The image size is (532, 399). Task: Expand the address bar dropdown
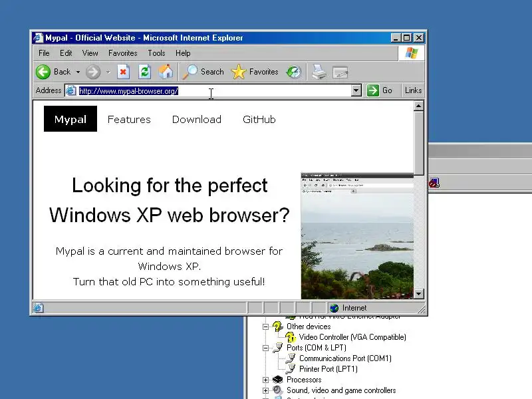pyautogui.click(x=356, y=90)
